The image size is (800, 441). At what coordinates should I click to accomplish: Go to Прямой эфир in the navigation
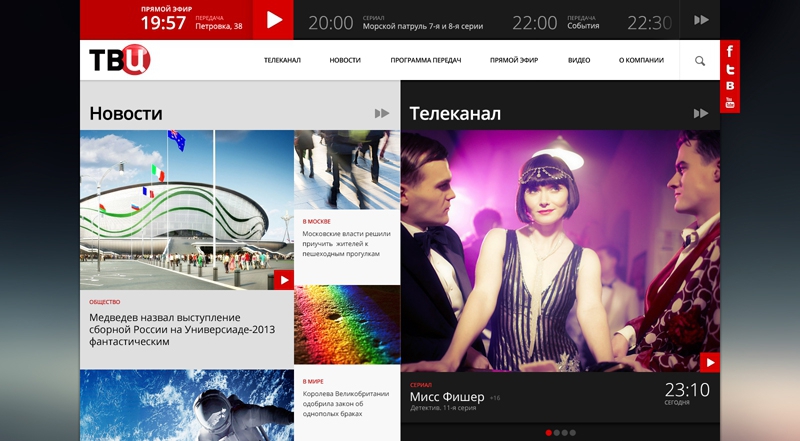(514, 60)
